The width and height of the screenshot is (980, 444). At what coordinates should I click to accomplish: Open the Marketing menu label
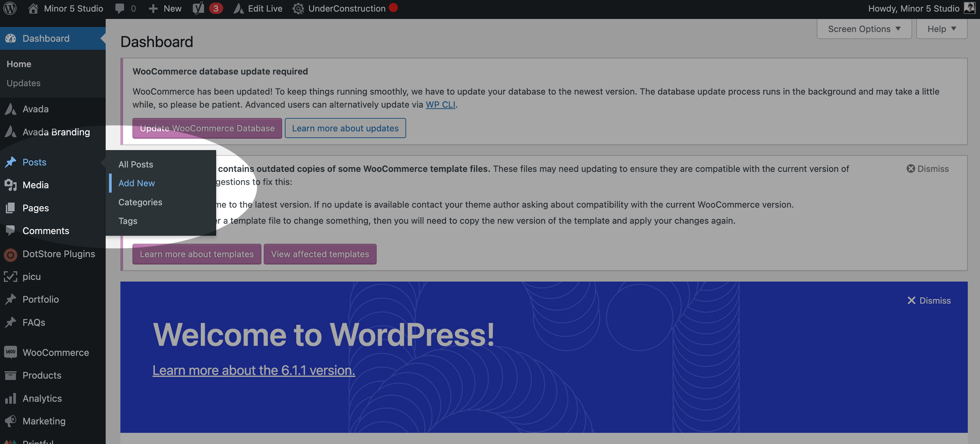coord(44,421)
